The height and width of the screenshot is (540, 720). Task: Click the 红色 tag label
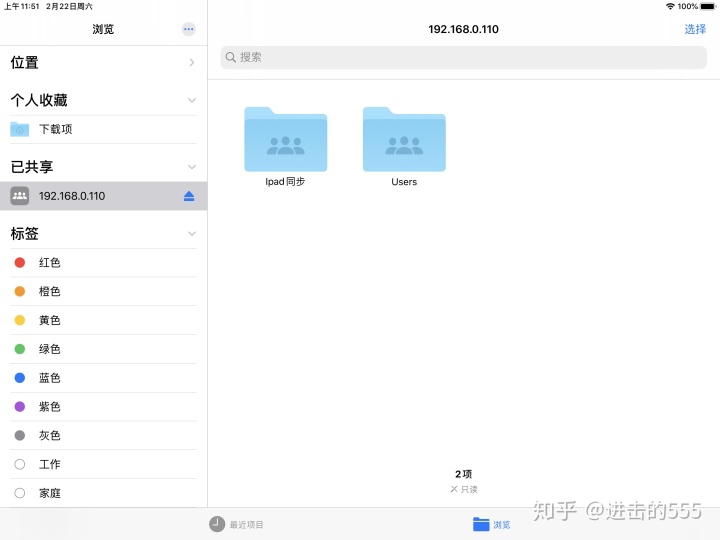[x=50, y=263]
